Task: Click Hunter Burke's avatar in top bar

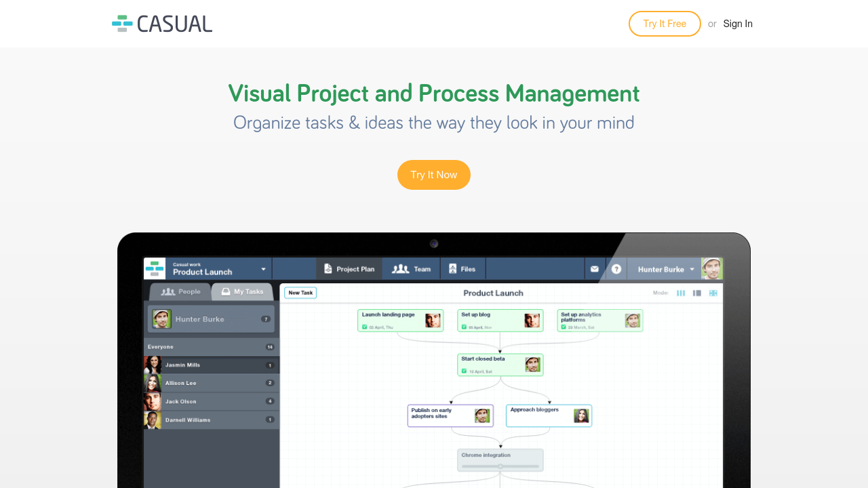Action: (x=711, y=268)
